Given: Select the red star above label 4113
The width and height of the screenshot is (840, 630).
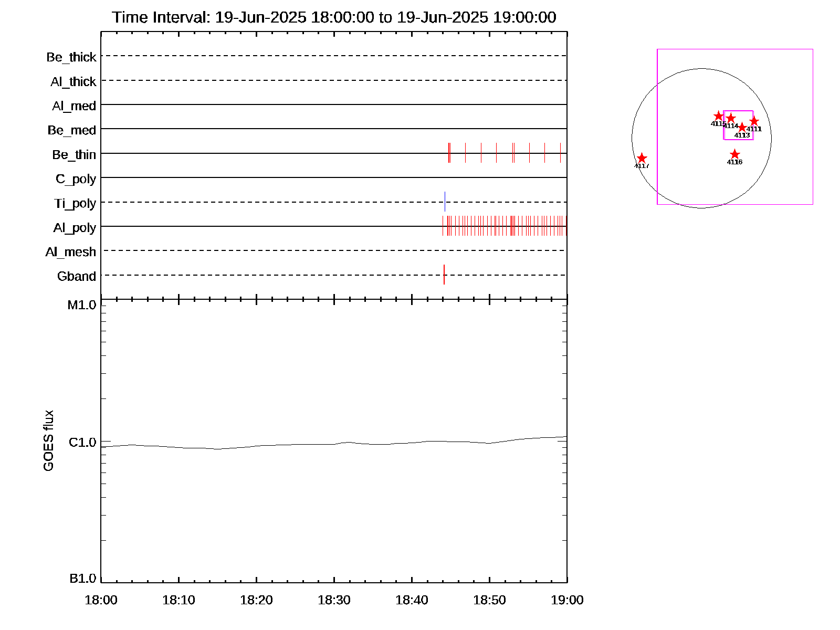Looking at the screenshot, I should (742, 128).
